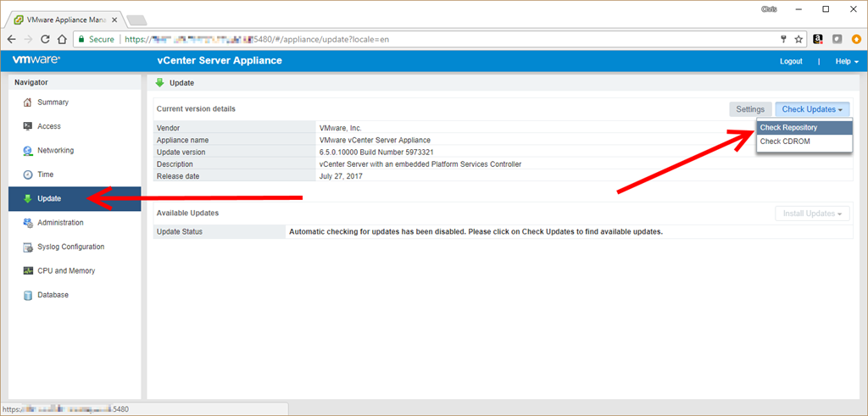
Task: Select the VMware Appliance Management browser tab
Action: 65,19
